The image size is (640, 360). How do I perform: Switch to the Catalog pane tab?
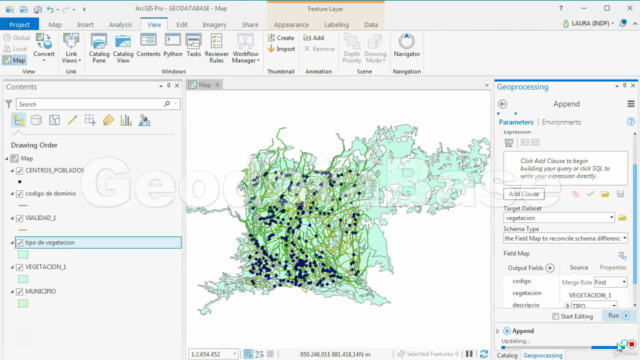(507, 356)
